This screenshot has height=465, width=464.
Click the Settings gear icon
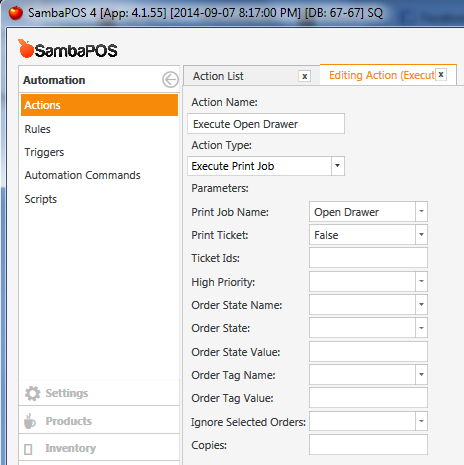point(33,393)
